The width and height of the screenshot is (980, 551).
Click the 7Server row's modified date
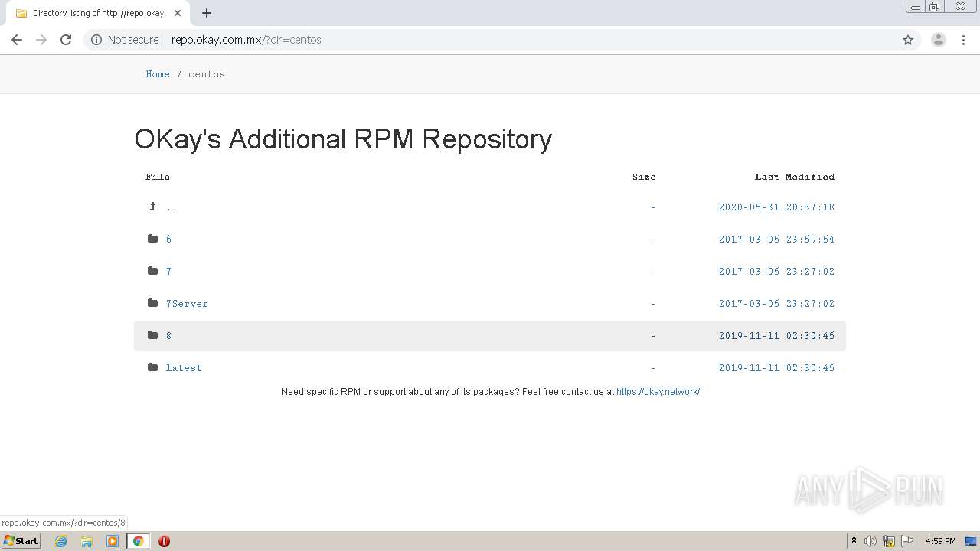click(x=776, y=304)
